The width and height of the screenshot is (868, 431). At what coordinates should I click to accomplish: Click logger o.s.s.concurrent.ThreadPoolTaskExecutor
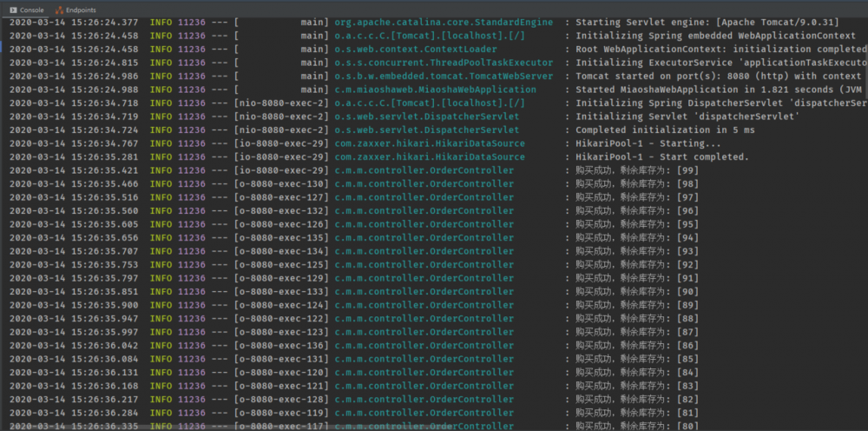click(444, 63)
